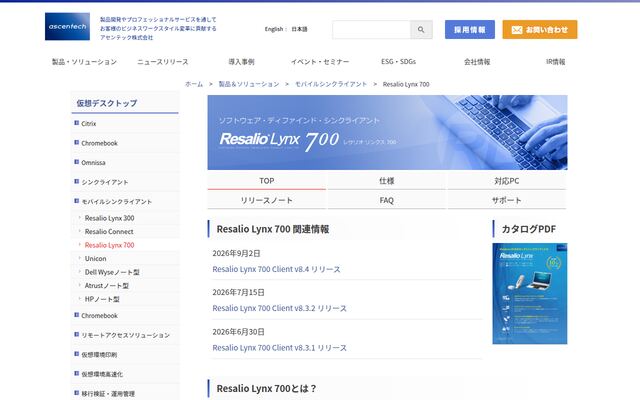Click the ascentech logo
The height and width of the screenshot is (400, 640).
(x=67, y=27)
